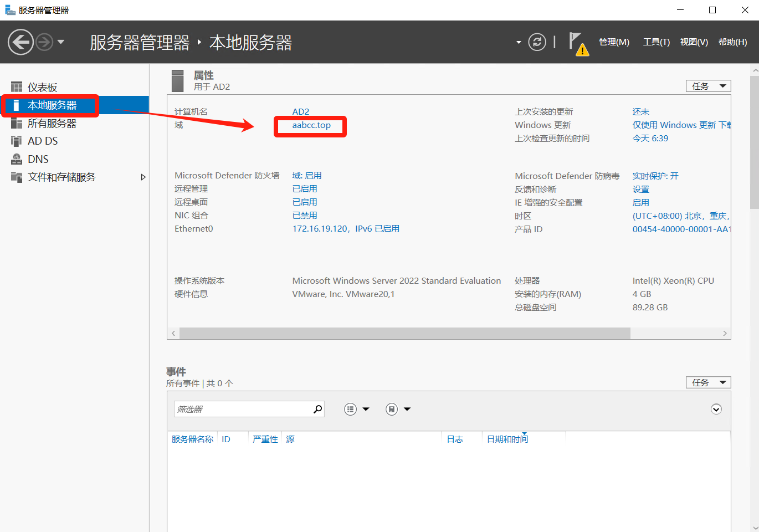
Task: Click the AD2 computer name link
Action: click(301, 112)
